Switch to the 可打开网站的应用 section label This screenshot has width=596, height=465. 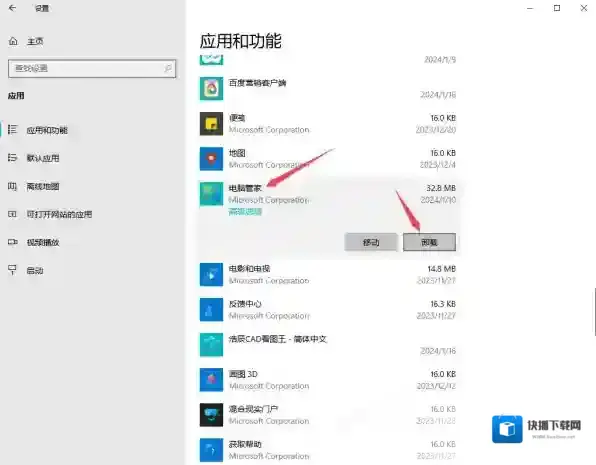59,214
